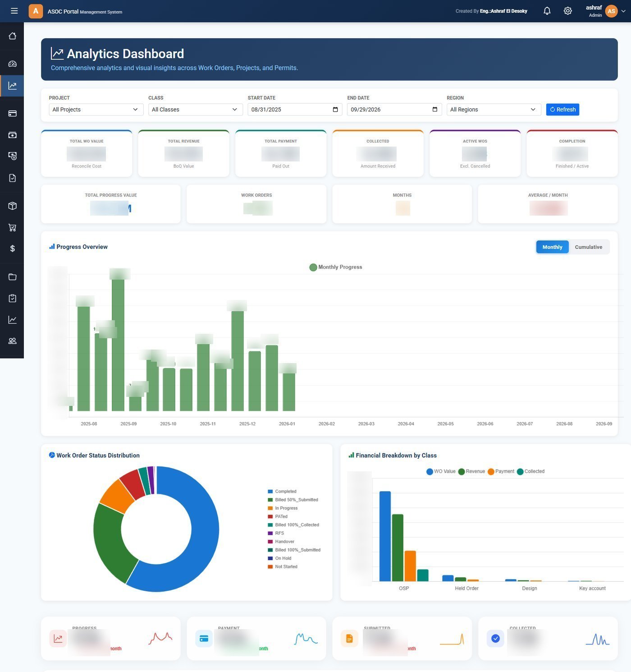Click the Total WO Value card

(87, 153)
